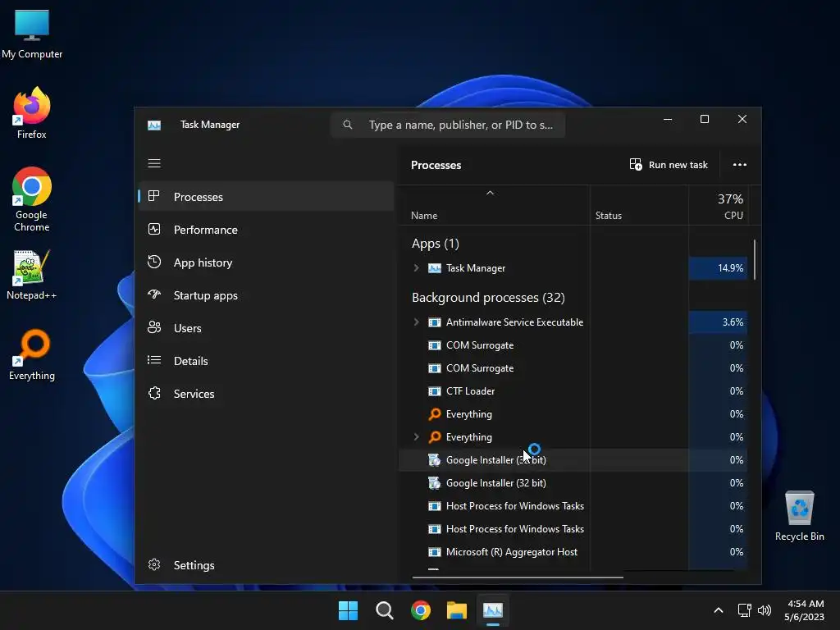Select the Everything desktop shortcut
This screenshot has width=840, height=630.
pos(32,354)
